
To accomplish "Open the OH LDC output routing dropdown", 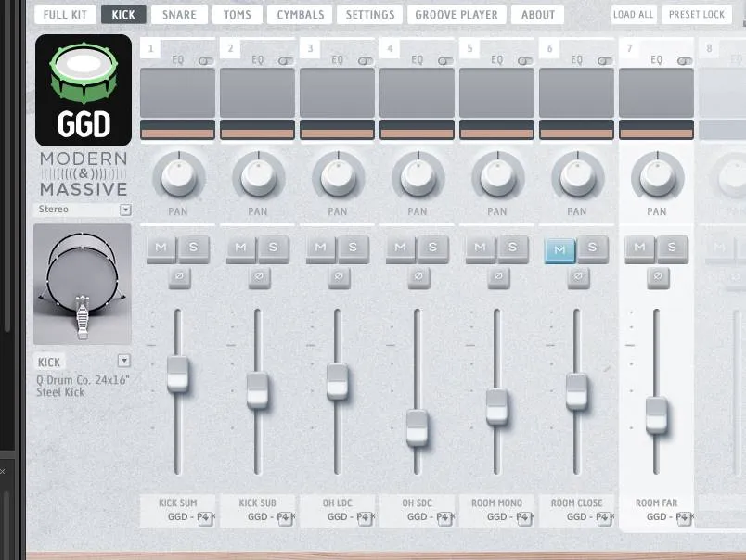I will coord(364,518).
